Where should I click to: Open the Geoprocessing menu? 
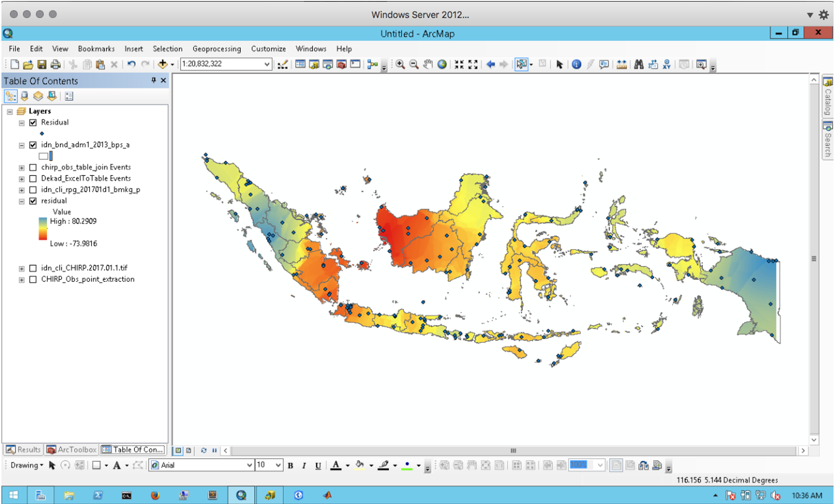point(216,49)
